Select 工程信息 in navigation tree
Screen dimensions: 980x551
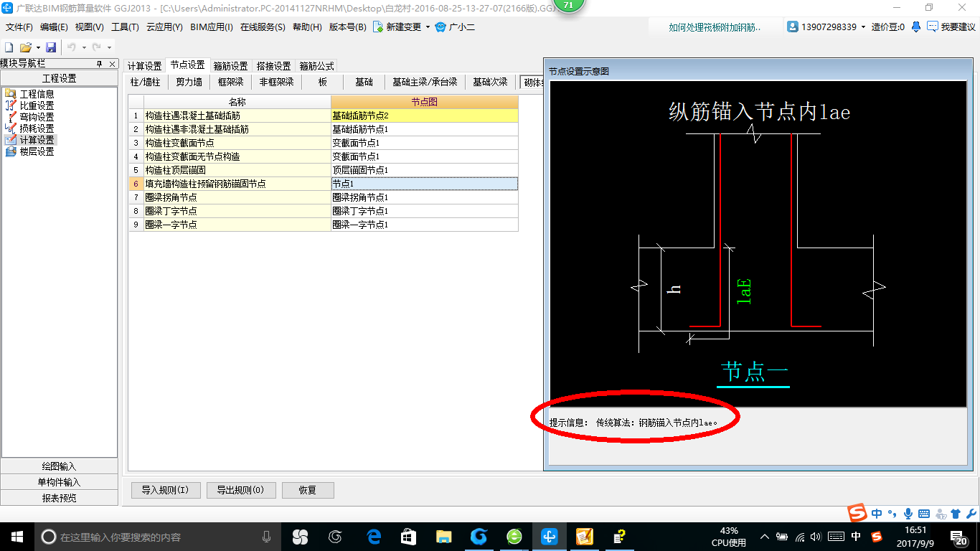click(37, 94)
